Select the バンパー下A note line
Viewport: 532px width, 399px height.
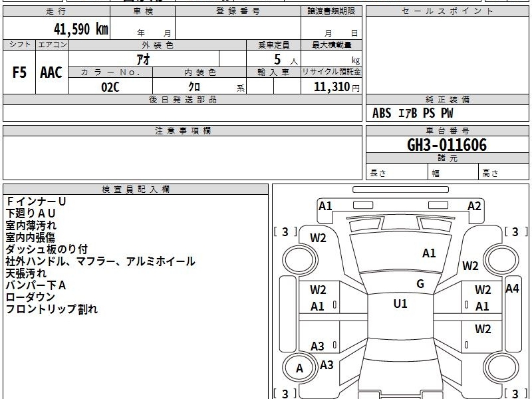coord(36,285)
